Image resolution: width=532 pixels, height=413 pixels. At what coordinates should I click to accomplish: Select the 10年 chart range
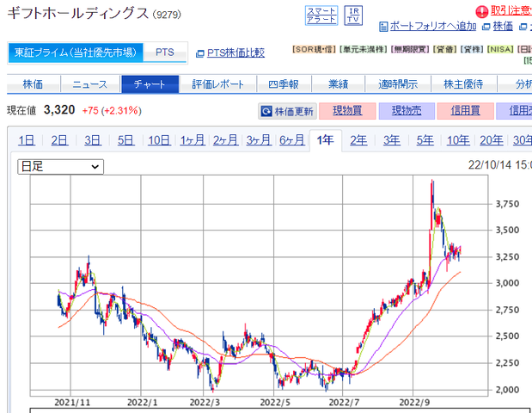[458, 140]
